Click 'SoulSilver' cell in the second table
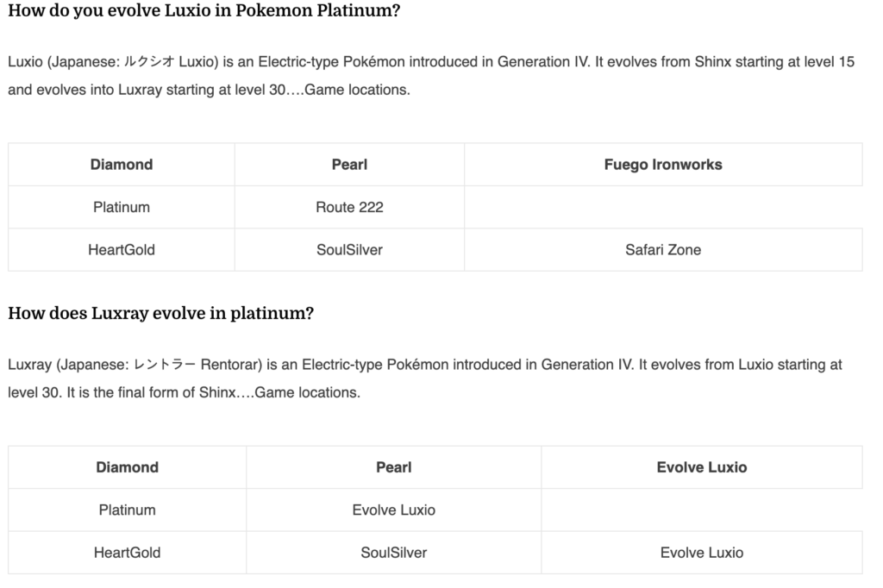 [x=393, y=553]
